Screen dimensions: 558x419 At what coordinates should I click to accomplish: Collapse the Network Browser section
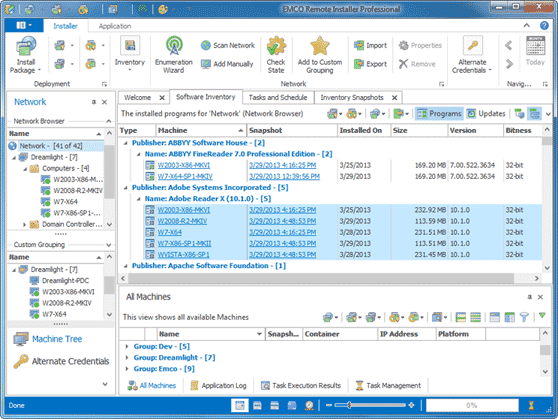click(109, 121)
